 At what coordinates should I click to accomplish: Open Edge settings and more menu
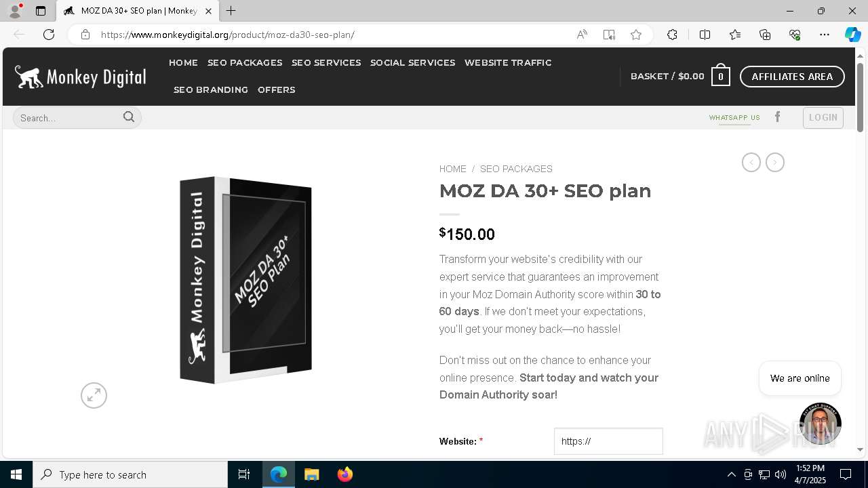[824, 35]
